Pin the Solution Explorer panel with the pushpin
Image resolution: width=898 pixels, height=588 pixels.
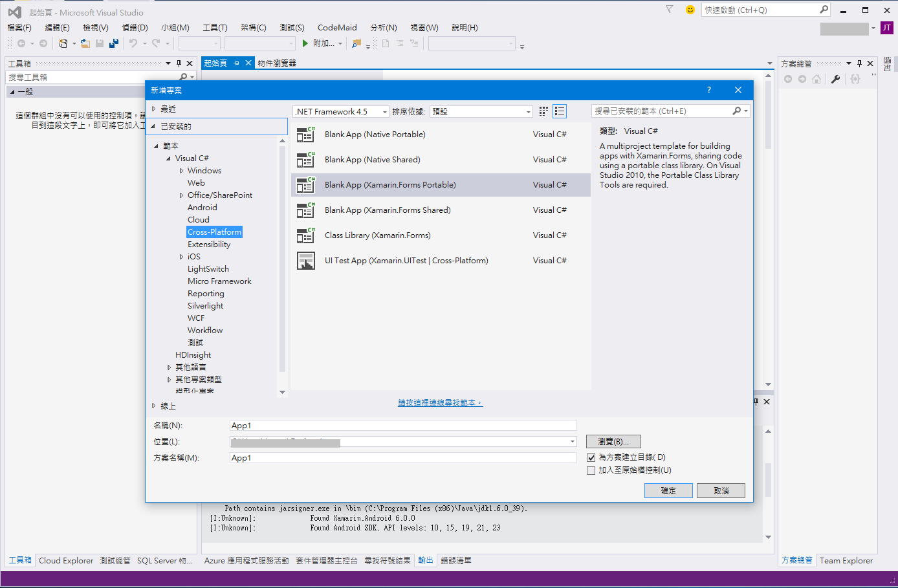click(859, 63)
